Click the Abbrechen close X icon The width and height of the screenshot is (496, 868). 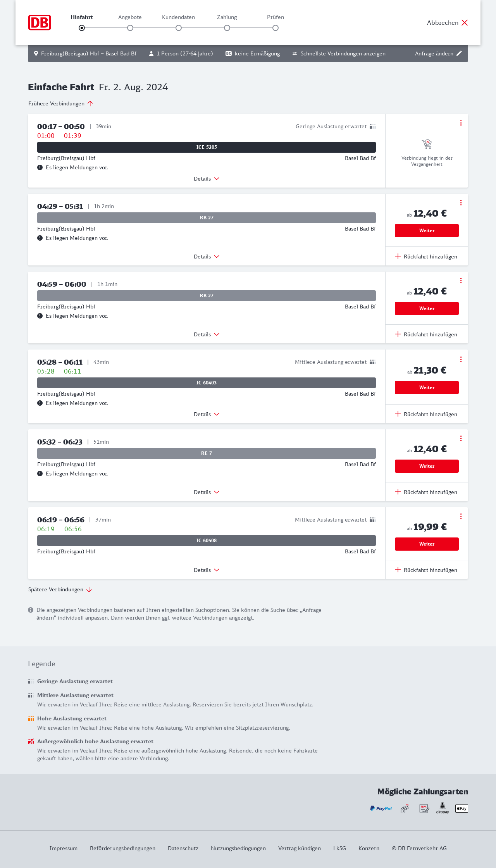(x=465, y=22)
